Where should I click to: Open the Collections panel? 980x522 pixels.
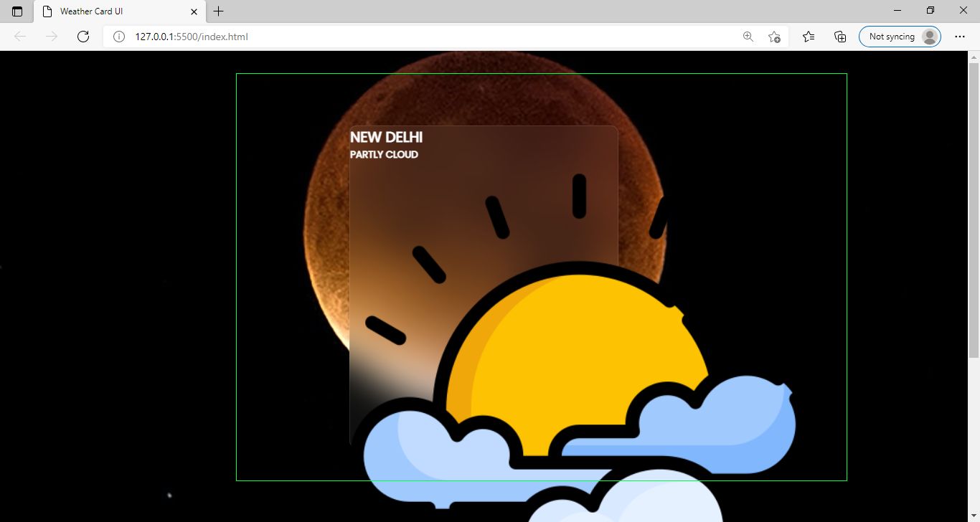click(840, 37)
